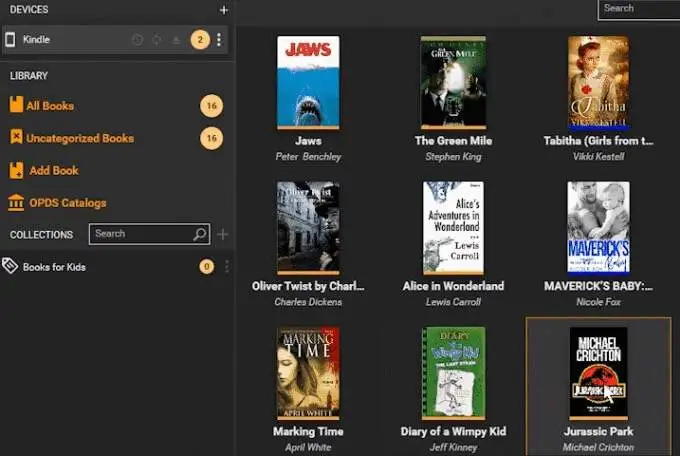This screenshot has height=456, width=680.
Task: Open Kindle sync history clock icon
Action: (137, 40)
